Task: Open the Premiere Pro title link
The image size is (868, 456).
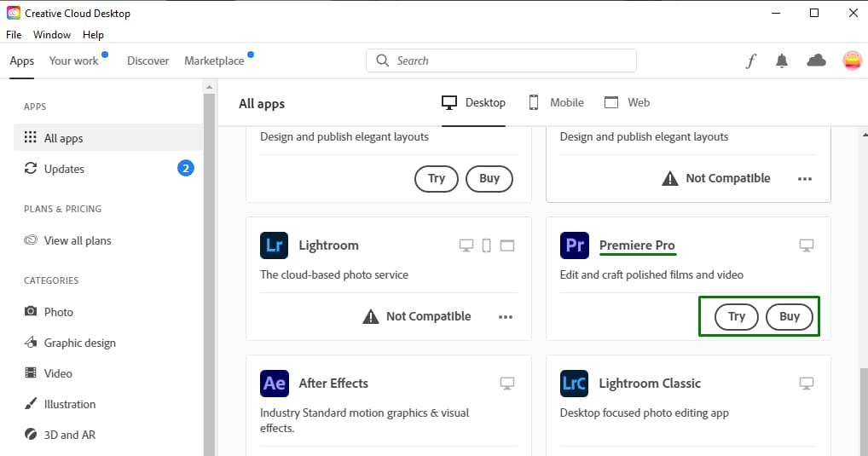Action: click(637, 245)
